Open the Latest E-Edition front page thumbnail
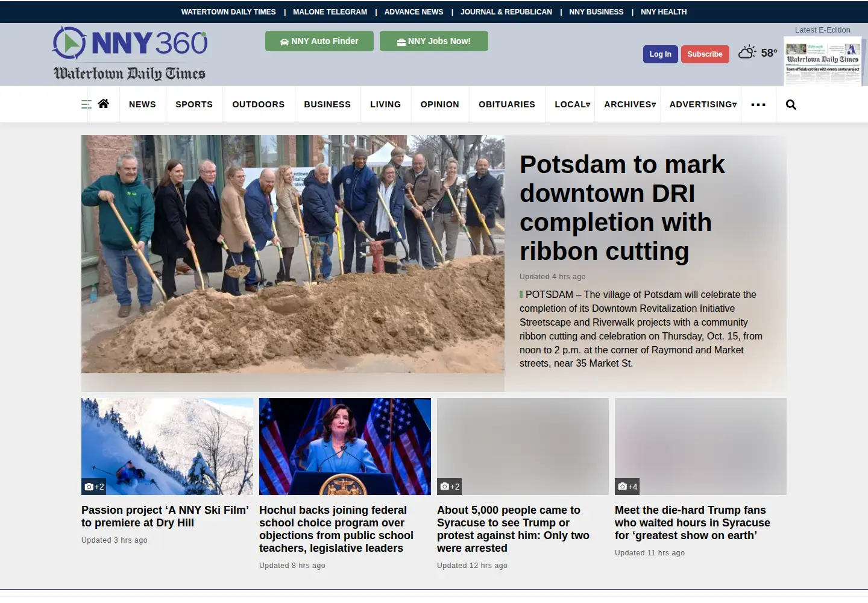The image size is (868, 603). [x=823, y=61]
